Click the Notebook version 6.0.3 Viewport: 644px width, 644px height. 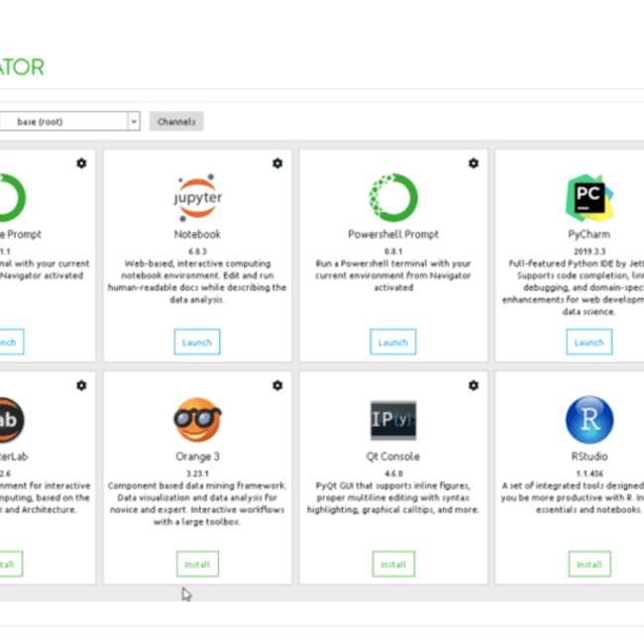click(197, 252)
